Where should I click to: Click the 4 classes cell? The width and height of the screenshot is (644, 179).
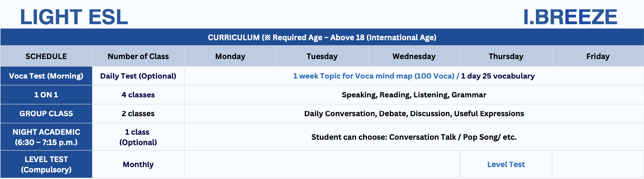pos(138,95)
